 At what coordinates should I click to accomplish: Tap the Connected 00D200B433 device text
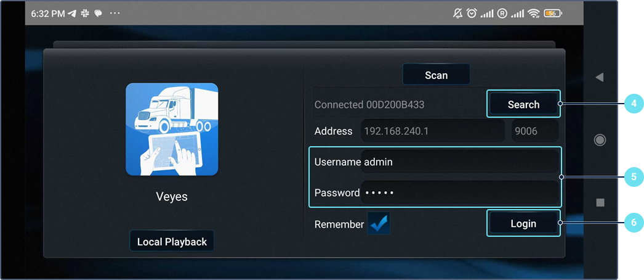click(369, 104)
